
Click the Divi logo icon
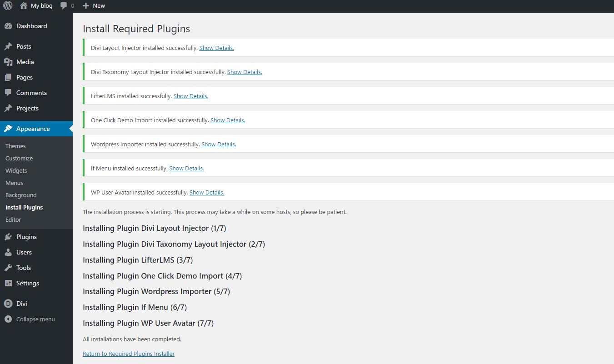coord(8,304)
